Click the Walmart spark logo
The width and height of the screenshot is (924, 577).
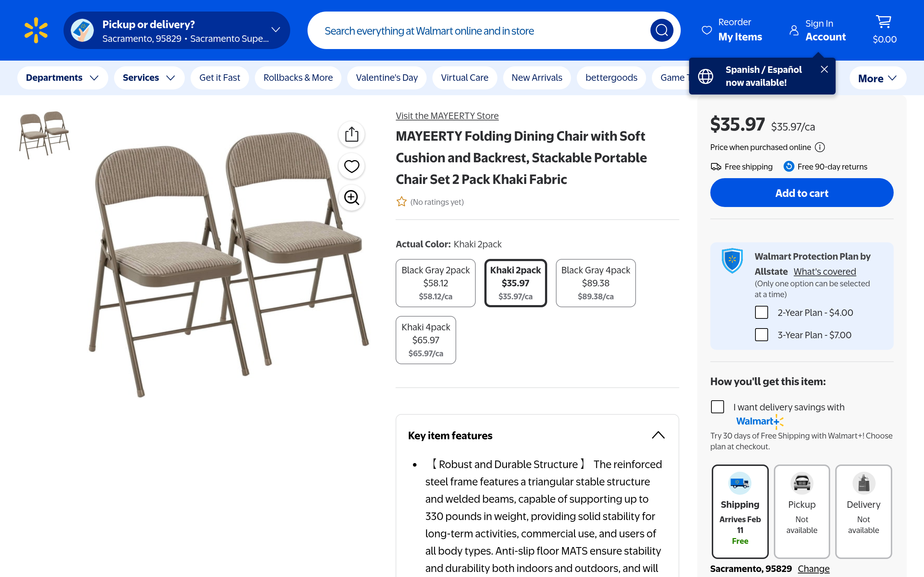pos(36,30)
